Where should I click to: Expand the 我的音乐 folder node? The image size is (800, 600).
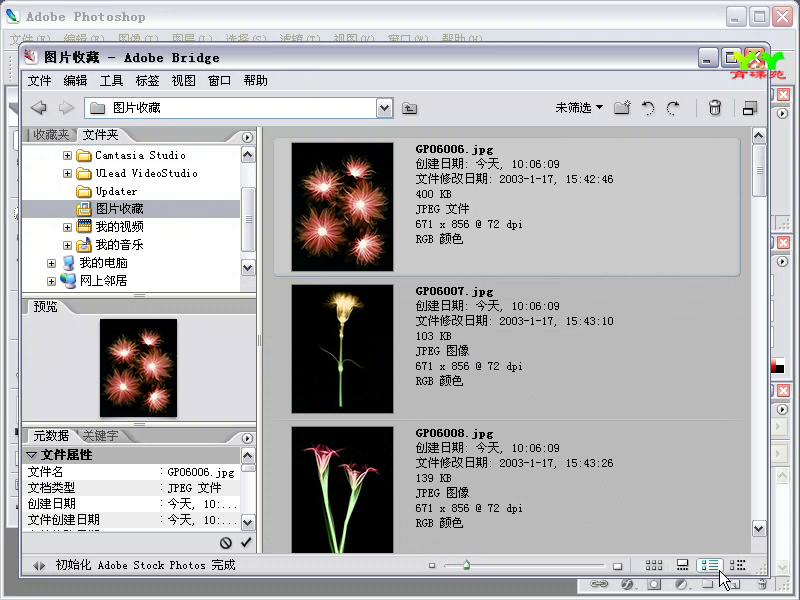click(x=67, y=245)
